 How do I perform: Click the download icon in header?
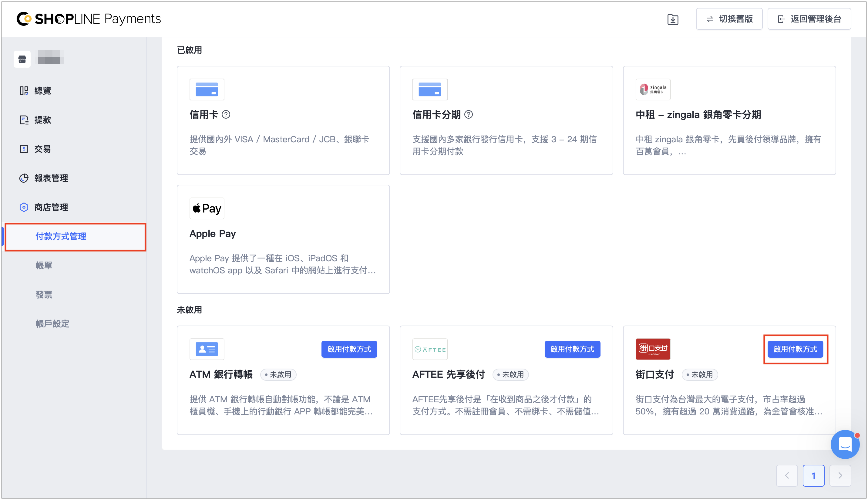(x=672, y=19)
